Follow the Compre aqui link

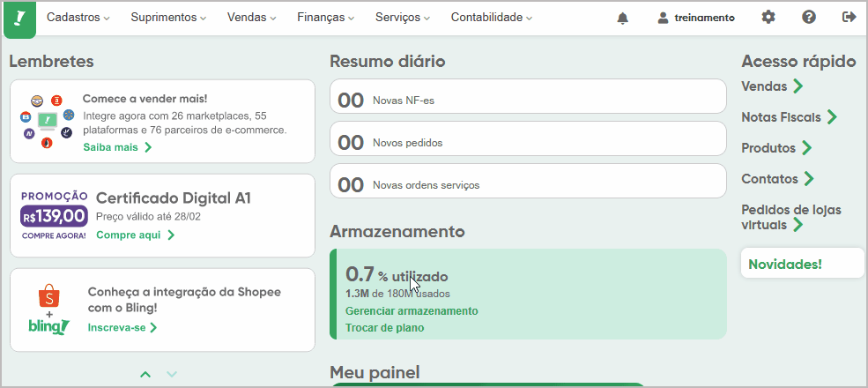pos(129,235)
